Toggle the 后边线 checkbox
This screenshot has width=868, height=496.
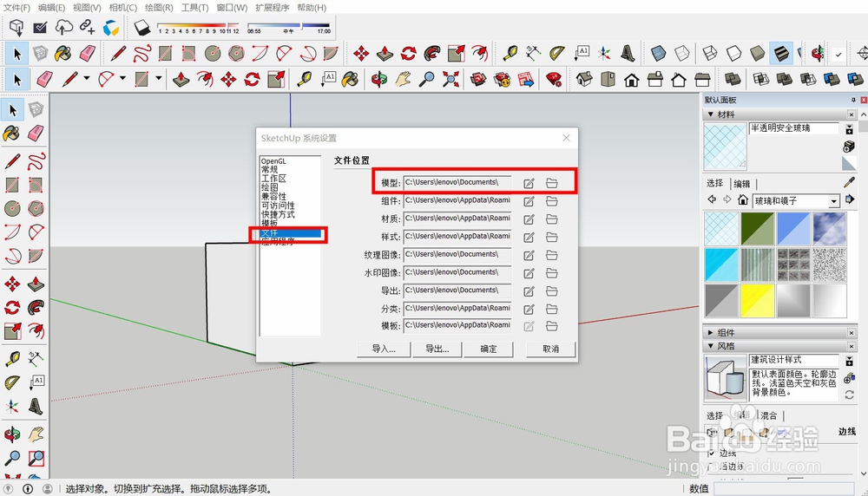(712, 467)
